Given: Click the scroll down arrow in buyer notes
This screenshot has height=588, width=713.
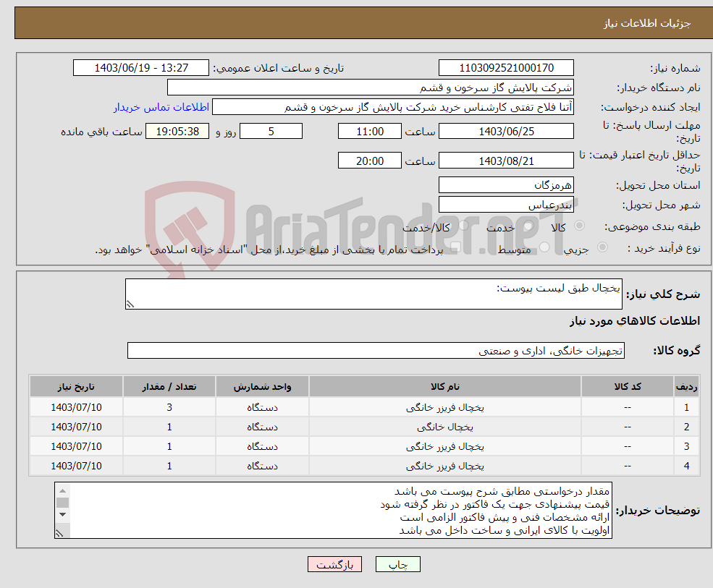Looking at the screenshot, I should point(63,514).
